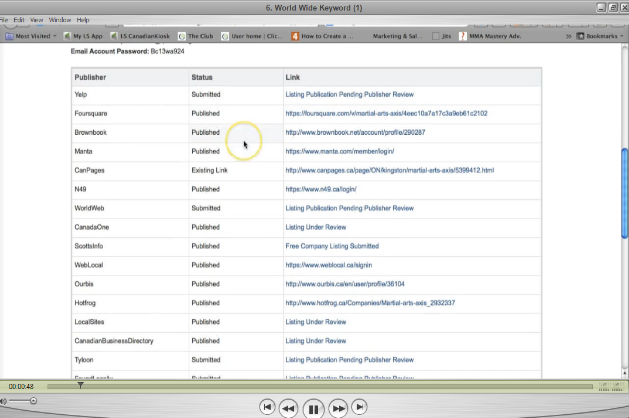Viewport: 629px width, 418px height.
Task: Open My LS App bookmark
Action: pos(83,36)
